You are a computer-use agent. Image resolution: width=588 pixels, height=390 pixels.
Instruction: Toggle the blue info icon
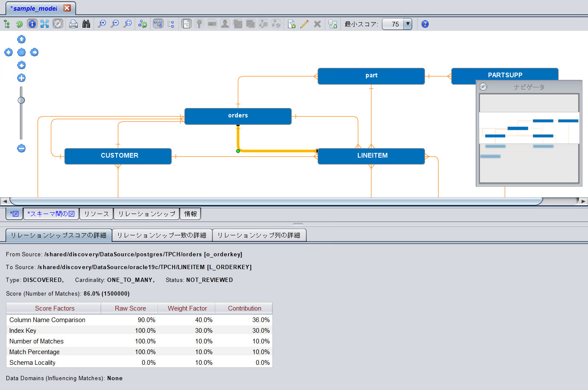tap(32, 24)
